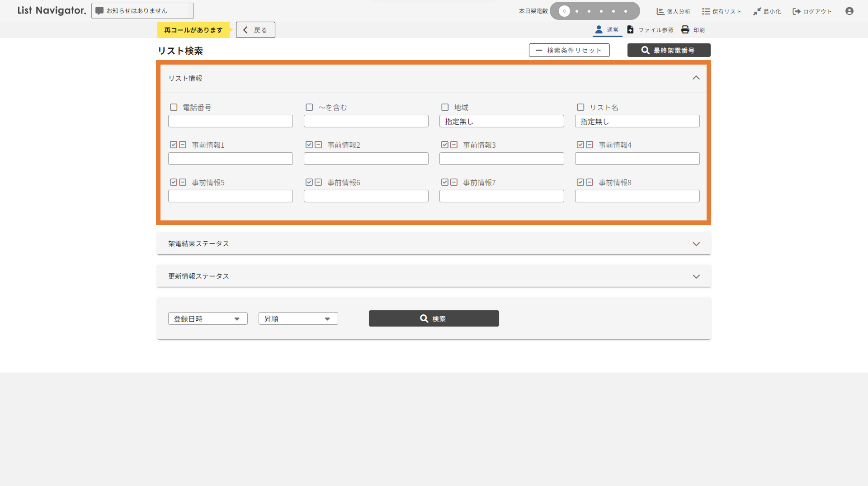868x486 pixels.
Task: Click the お知らせ notification speech bubble
Action: pos(99,11)
